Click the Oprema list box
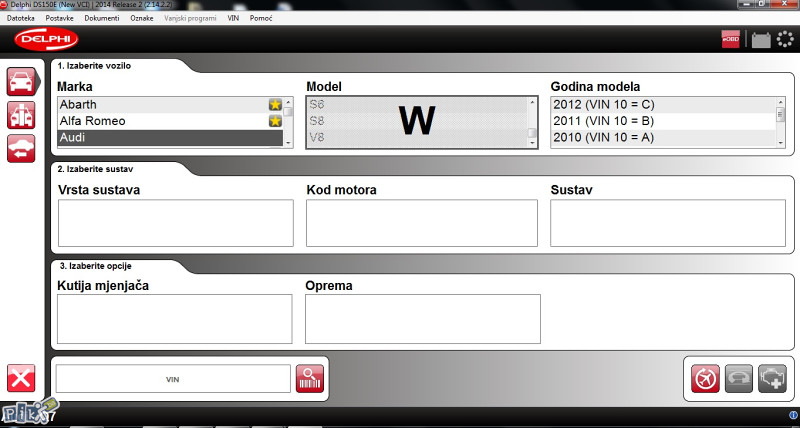 [x=422, y=319]
